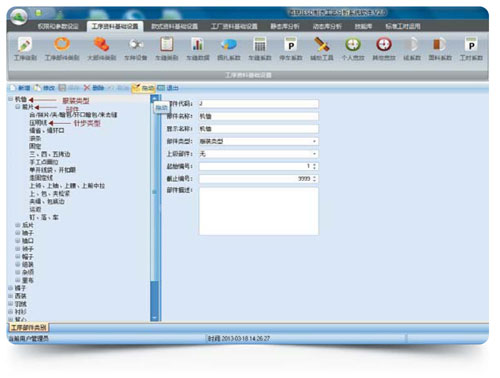This screenshot has height=378, width=500.
Task: Click the calculator icon in ribbon
Action: pyautogui.click(x=260, y=44)
